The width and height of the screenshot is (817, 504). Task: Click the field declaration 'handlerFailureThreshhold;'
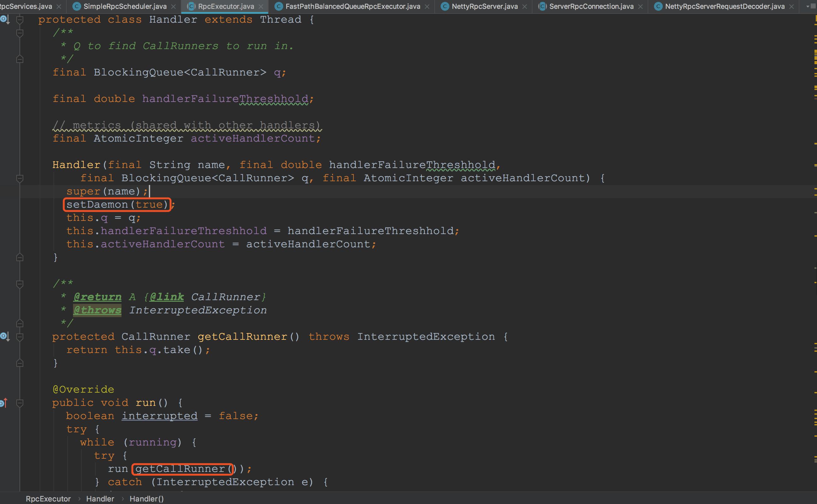(228, 99)
